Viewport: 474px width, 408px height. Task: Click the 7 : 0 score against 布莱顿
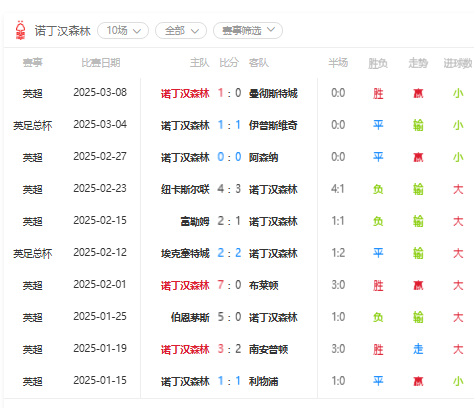pyautogui.click(x=229, y=285)
